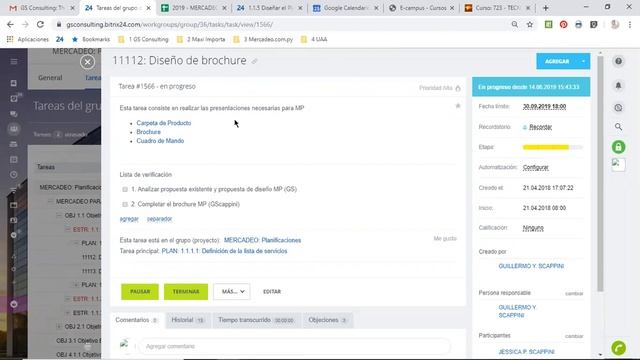This screenshot has width=640, height=360.
Task: Check item 'Completar el brochure MP'
Action: (125, 204)
